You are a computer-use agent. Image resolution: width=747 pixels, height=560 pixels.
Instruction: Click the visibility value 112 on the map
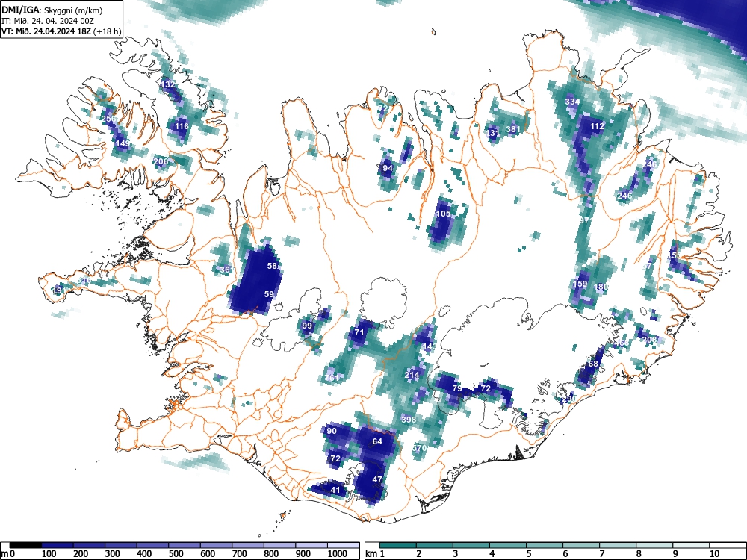pyautogui.click(x=597, y=126)
